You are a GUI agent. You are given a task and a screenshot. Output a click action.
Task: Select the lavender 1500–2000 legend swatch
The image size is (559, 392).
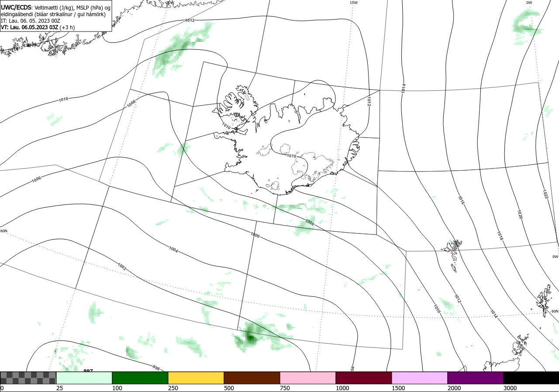point(420,378)
